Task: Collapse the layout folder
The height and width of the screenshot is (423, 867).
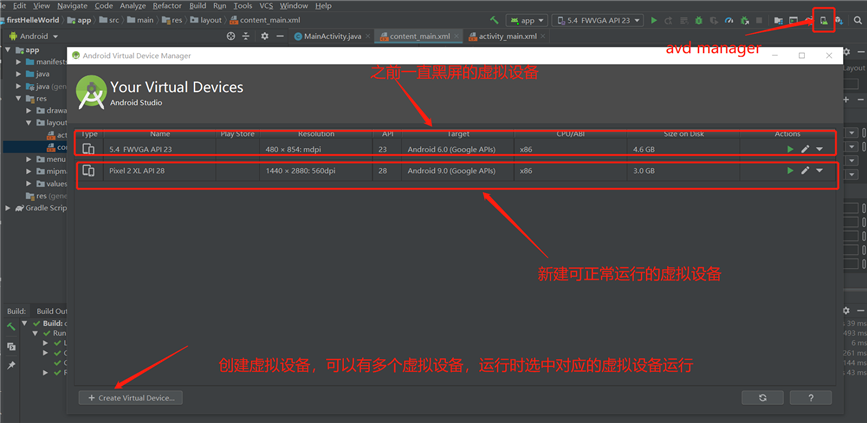Action: pos(29,123)
